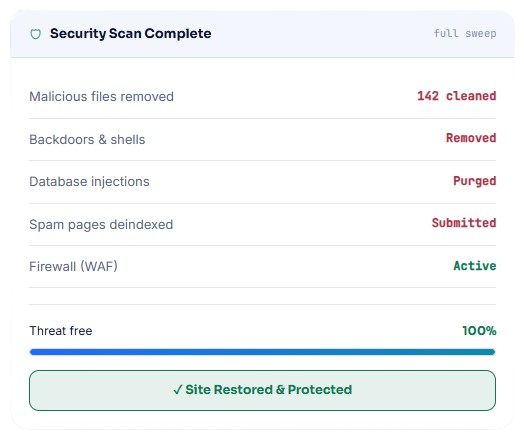Select the Malicious files removed row label

pyautogui.click(x=102, y=97)
